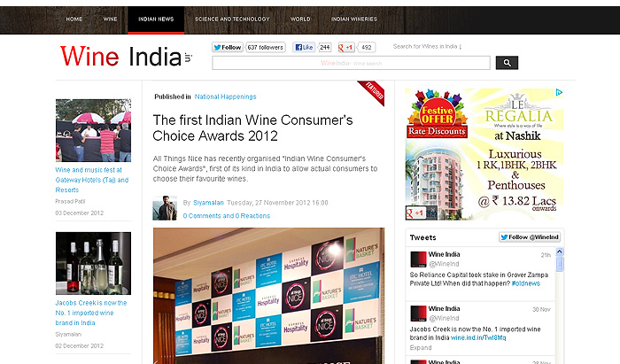Open the WINE navigation tab
This screenshot has width=620, height=364.
111,19
